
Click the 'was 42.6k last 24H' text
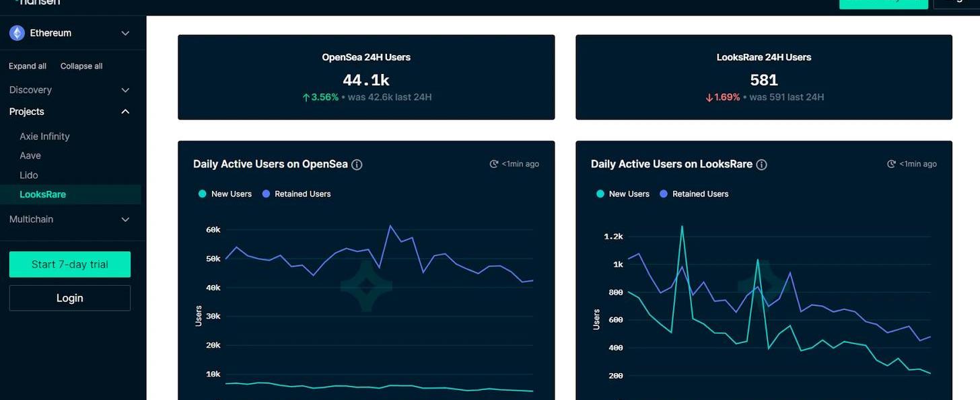click(x=390, y=97)
